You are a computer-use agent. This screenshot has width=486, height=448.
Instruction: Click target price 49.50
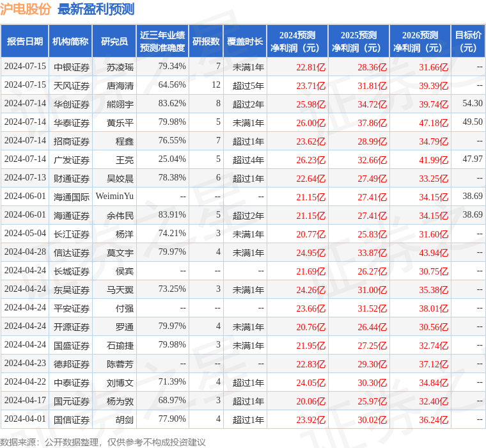pyautogui.click(x=473, y=122)
